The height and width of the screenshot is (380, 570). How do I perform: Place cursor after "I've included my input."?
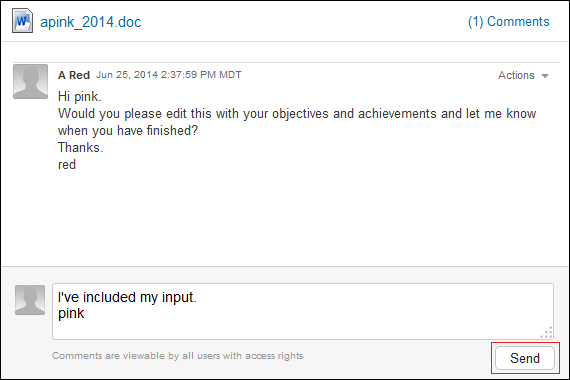click(x=197, y=297)
